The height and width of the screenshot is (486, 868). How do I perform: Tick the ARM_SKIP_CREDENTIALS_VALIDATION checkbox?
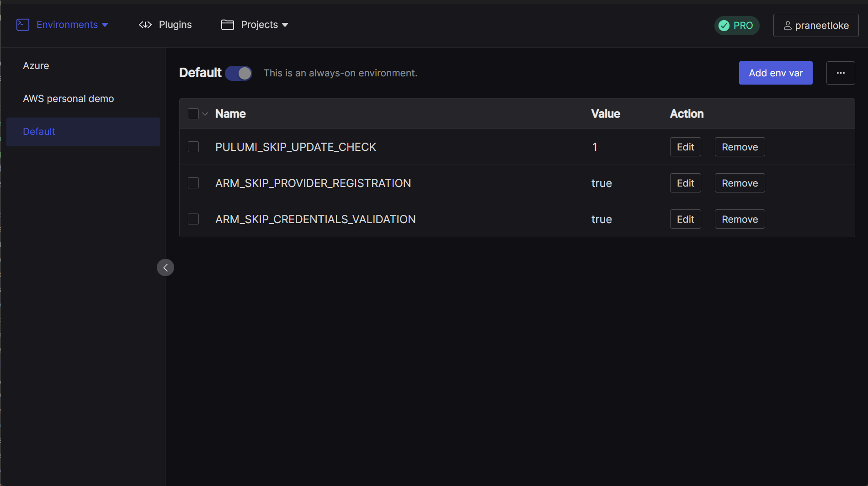[x=193, y=219]
